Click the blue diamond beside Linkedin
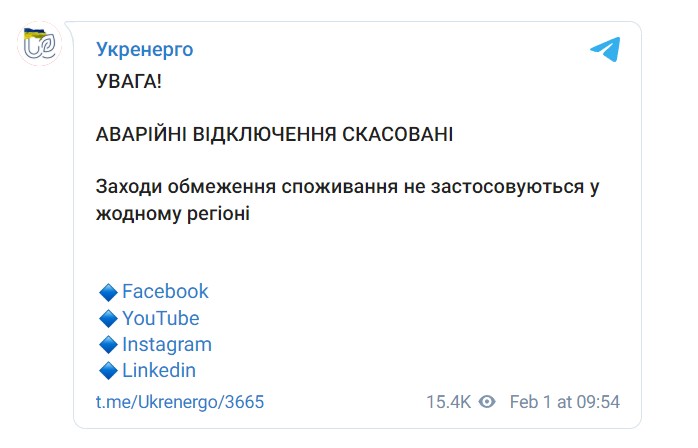The image size is (698, 448). point(109,371)
